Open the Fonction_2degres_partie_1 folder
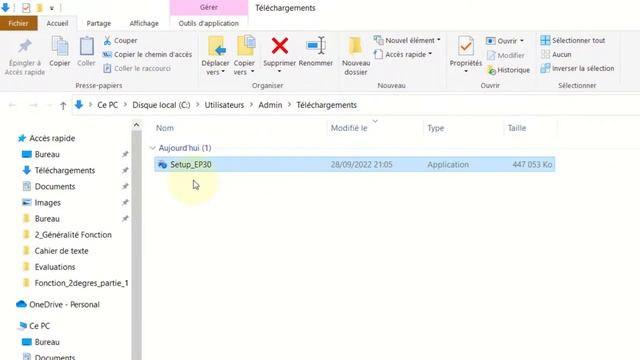This screenshot has width=640, height=360. coord(81,283)
